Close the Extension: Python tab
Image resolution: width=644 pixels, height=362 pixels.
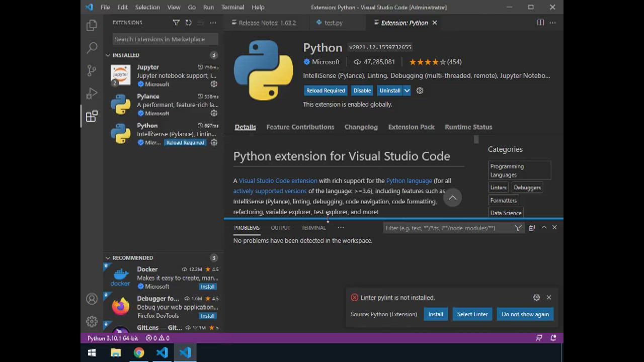point(435,23)
